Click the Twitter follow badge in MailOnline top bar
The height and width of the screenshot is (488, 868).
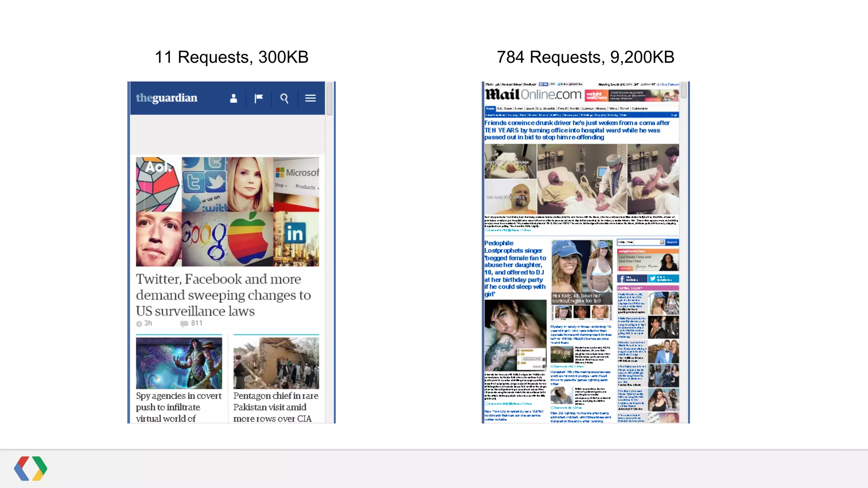point(570,84)
